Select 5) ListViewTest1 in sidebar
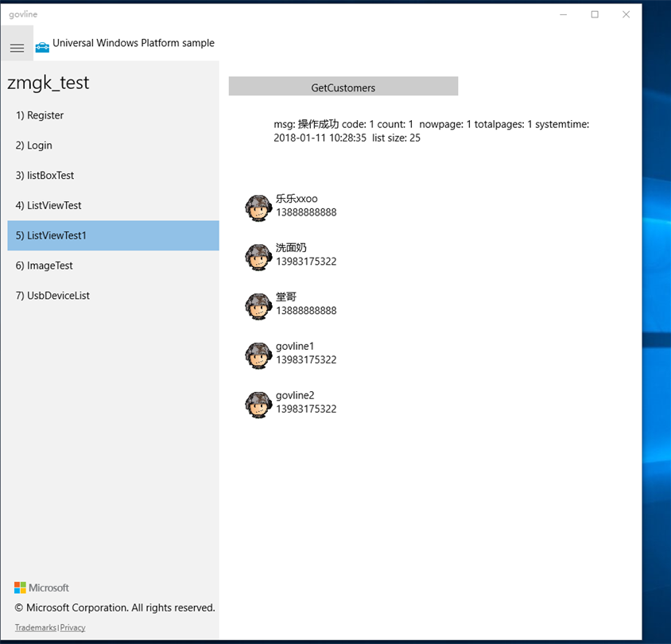The image size is (671, 644). pos(114,235)
